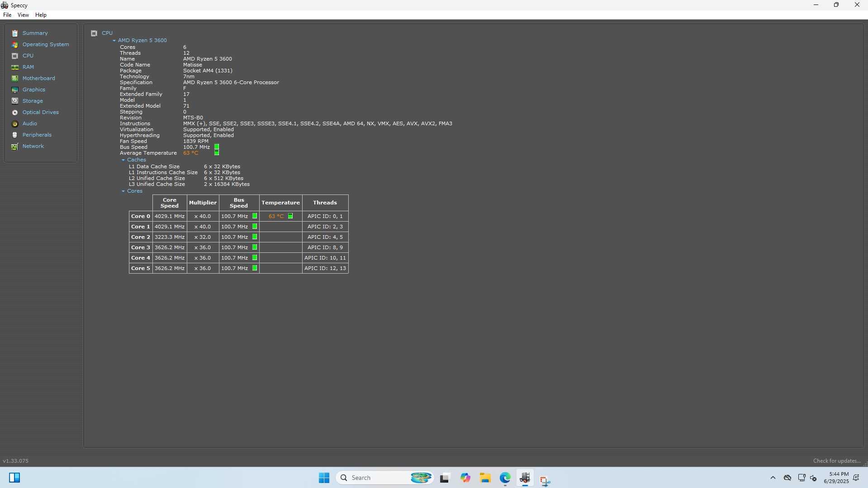Click the Operating System sidebar icon
Screen dimensions: 868x488
pos(15,45)
